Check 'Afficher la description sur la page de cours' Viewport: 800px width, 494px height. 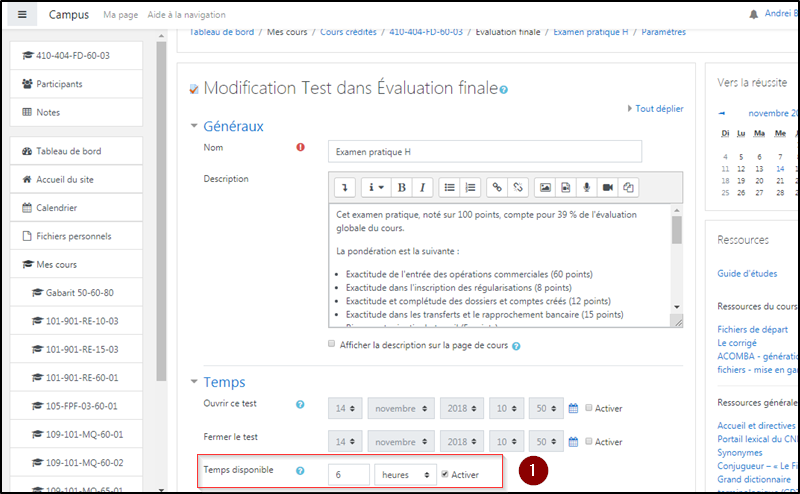tap(332, 345)
